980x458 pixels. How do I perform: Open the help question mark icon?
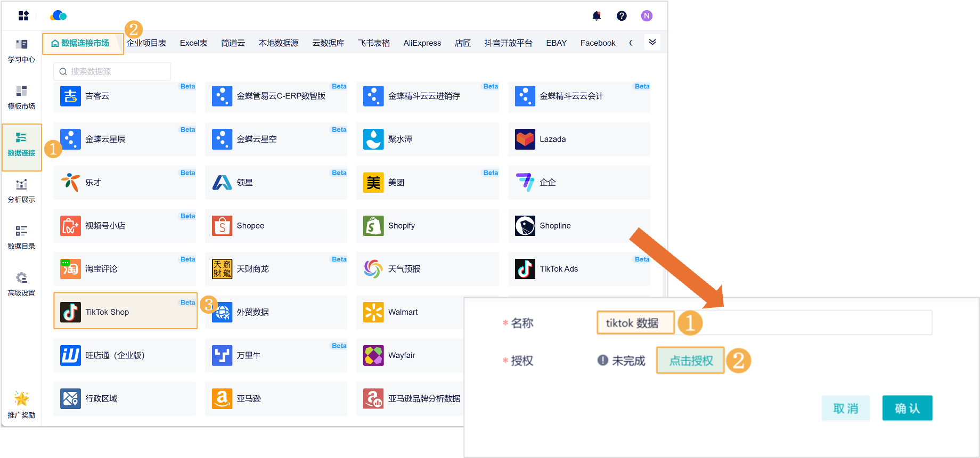(622, 16)
